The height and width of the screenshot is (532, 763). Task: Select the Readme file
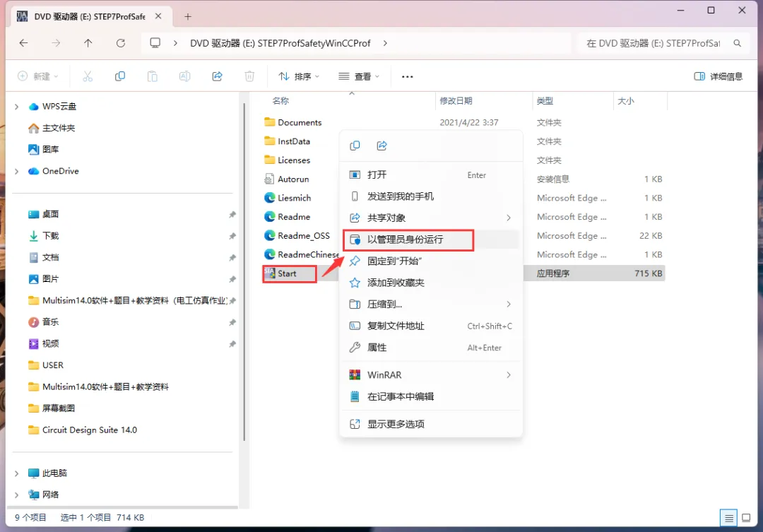coord(287,217)
